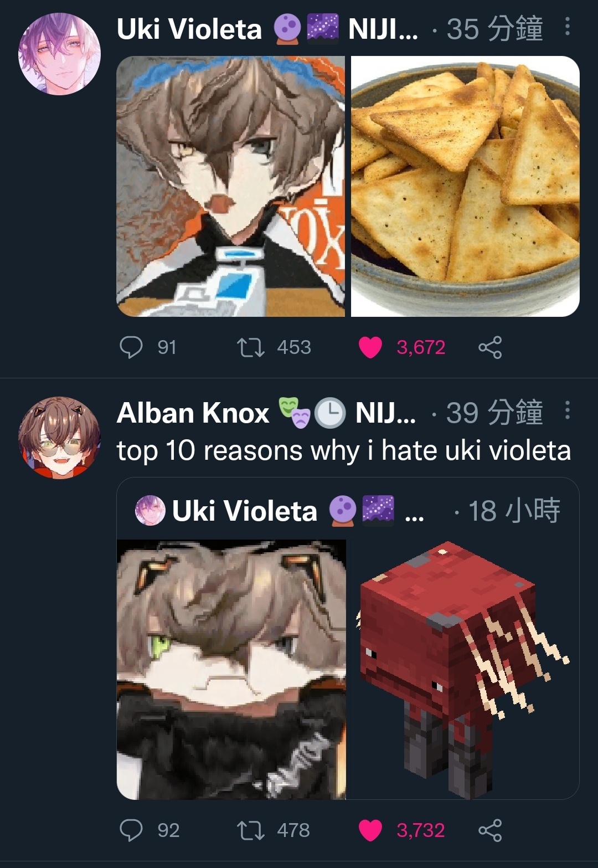Open Alban Knox's profile avatar

tap(59, 438)
